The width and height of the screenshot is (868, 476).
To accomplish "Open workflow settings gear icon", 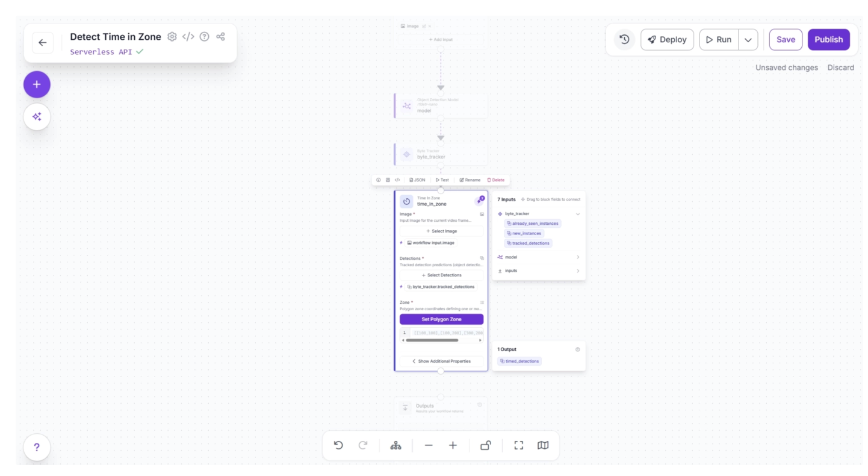I will (x=172, y=37).
